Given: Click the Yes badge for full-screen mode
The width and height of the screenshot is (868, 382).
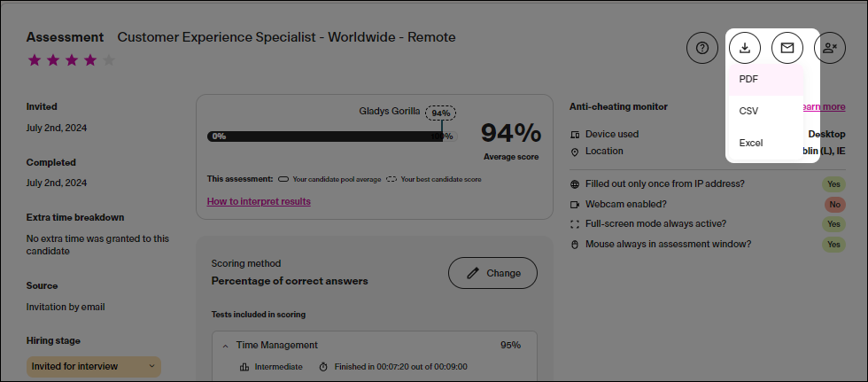Looking at the screenshot, I should (x=833, y=224).
